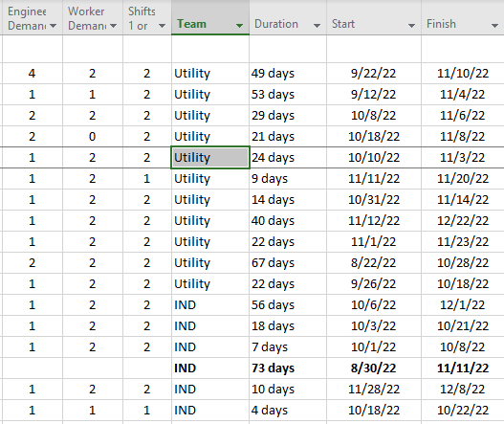
Task: Click the start date '10/31/22'
Action: coord(374,200)
